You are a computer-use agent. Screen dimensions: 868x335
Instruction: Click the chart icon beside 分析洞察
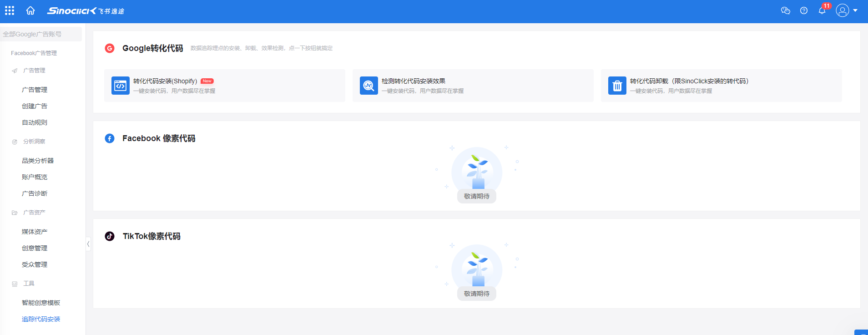click(15, 142)
